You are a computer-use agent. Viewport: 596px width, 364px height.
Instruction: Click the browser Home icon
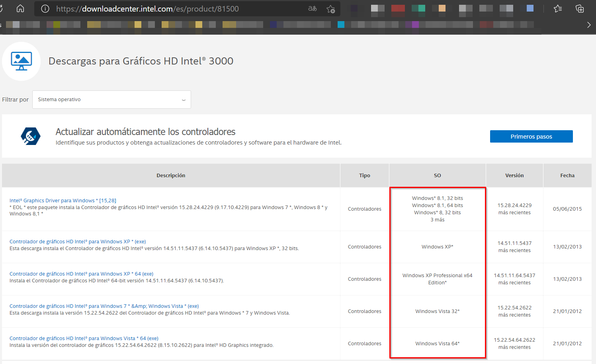(x=20, y=8)
